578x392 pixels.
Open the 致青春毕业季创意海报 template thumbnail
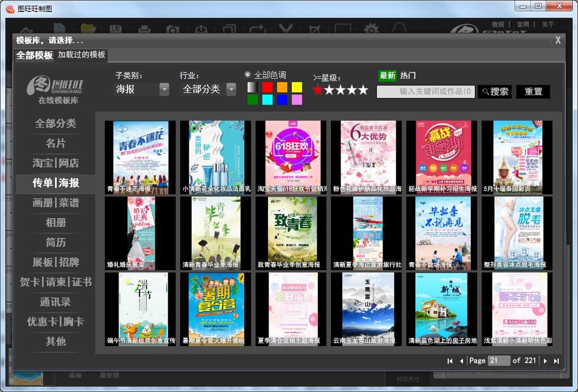point(290,232)
